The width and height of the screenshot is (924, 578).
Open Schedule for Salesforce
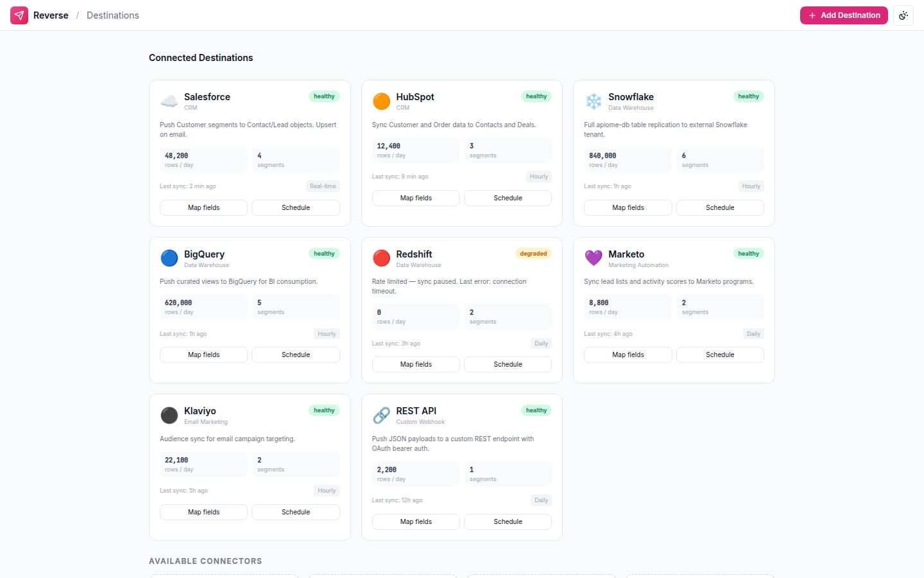coord(296,208)
